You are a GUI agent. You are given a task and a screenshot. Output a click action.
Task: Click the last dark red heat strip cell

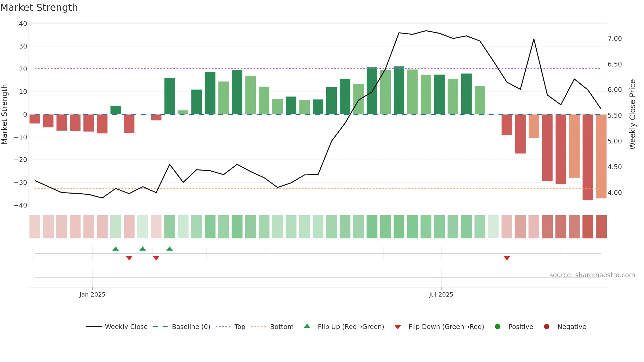(601, 227)
